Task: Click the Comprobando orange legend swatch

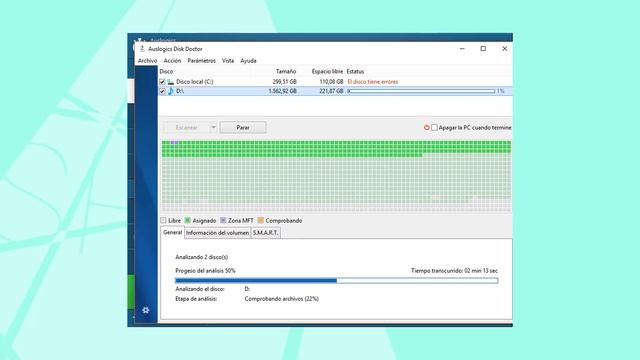Action: coord(260,220)
